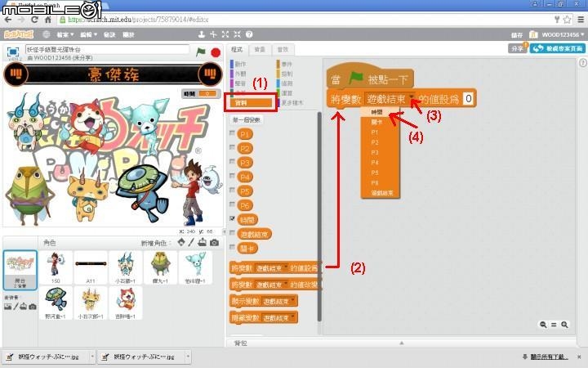Click the green flag to run project
The image size is (588, 368).
pos(201,52)
